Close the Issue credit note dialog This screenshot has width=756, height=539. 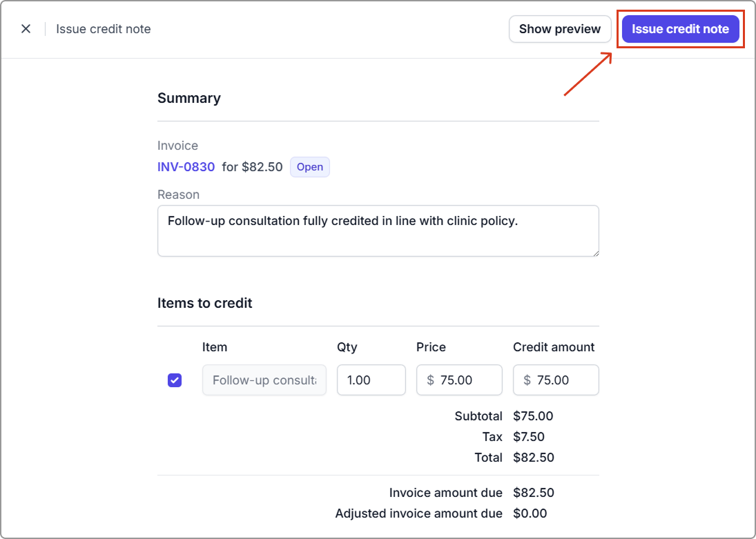point(26,29)
